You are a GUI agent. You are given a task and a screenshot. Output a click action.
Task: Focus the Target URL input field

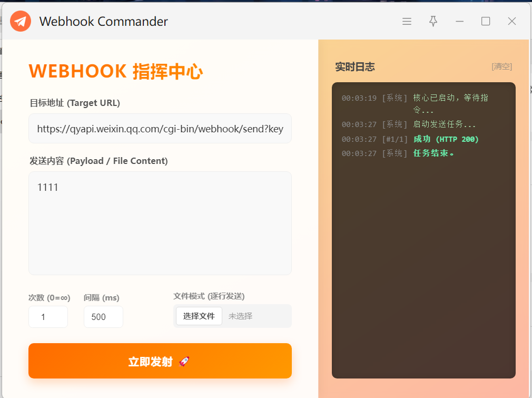tap(160, 129)
